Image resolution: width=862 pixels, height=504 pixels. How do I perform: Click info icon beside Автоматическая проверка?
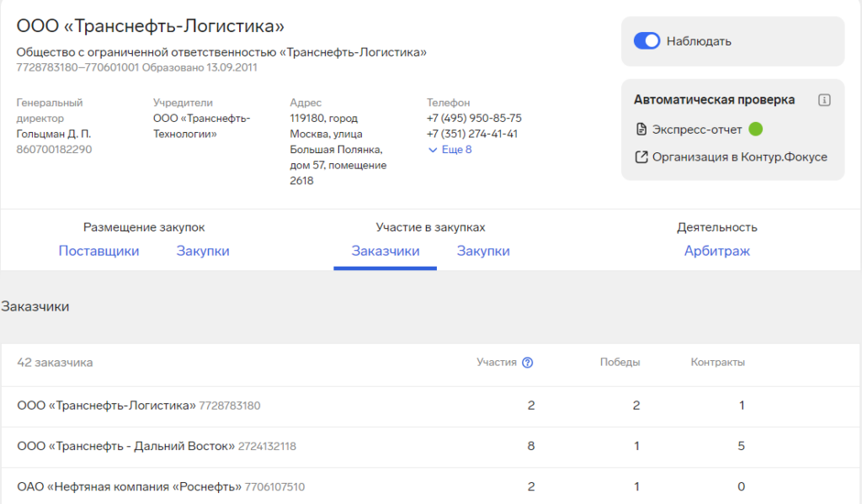click(x=824, y=100)
